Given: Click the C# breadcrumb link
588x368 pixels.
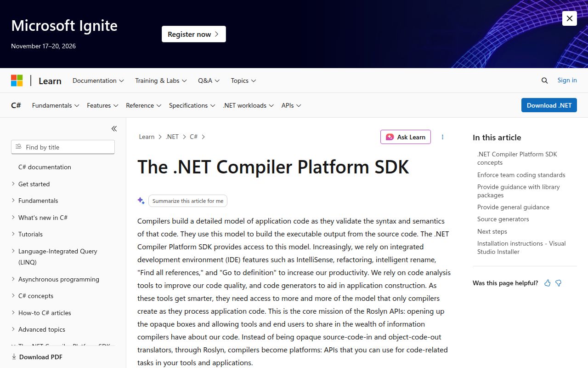Looking at the screenshot, I should tap(193, 137).
